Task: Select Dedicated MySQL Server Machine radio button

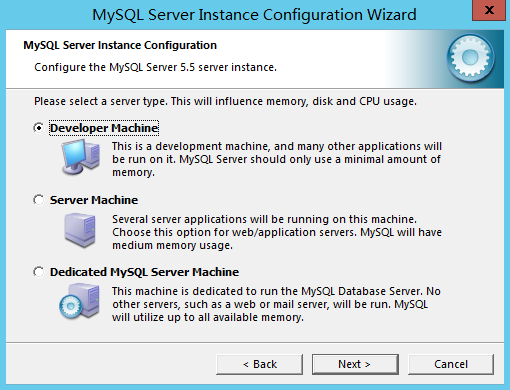Action: (x=39, y=272)
